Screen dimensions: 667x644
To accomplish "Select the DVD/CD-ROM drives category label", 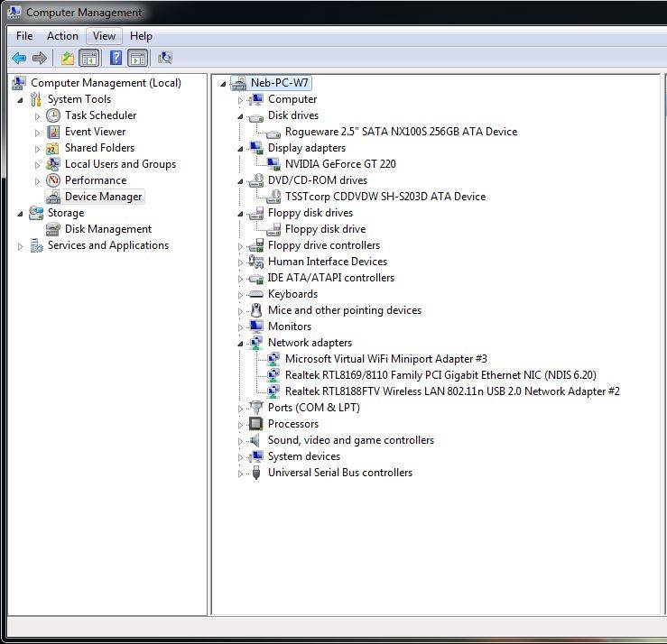I will (x=318, y=180).
